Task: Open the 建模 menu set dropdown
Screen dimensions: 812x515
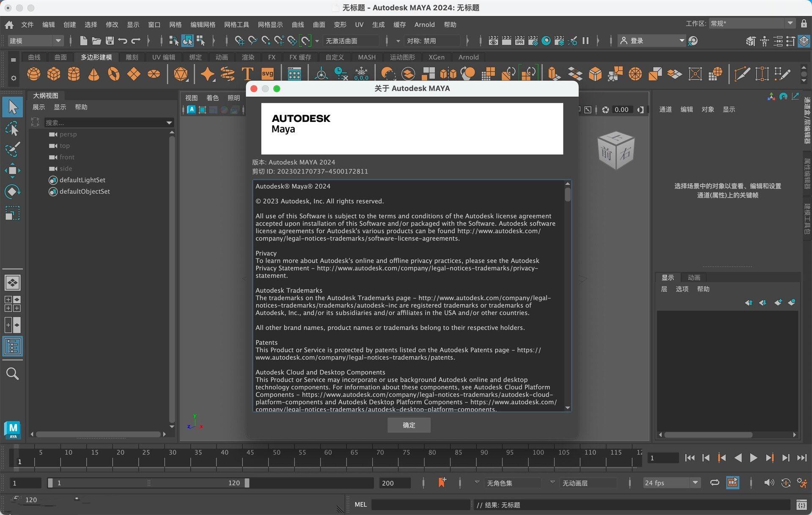Action: click(x=36, y=41)
